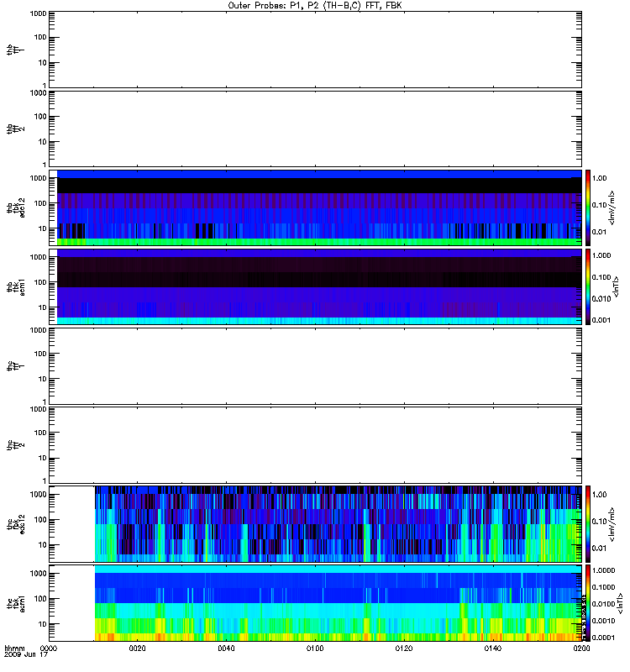Screen dimensions: 630x672
Task: Select the thc fbk edc12 color scale bar
Action: click(x=588, y=523)
